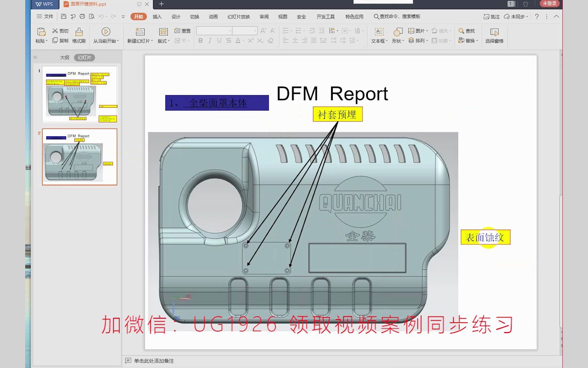Decrease font size with A- icon
Screen dimensions: 588x368
pos(273,31)
